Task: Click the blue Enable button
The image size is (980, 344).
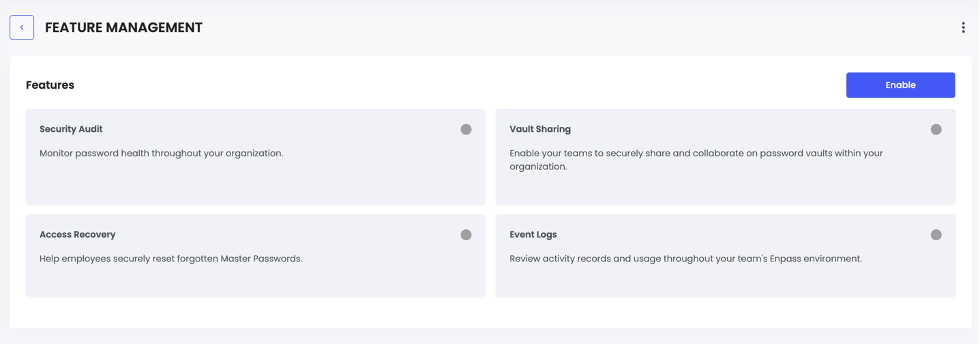Action: (x=900, y=85)
